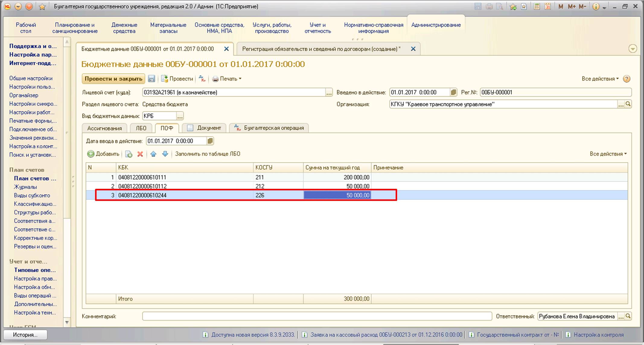The image size is (644, 345).
Task: Open the calculator icon in title bar
Action: pos(537,6)
